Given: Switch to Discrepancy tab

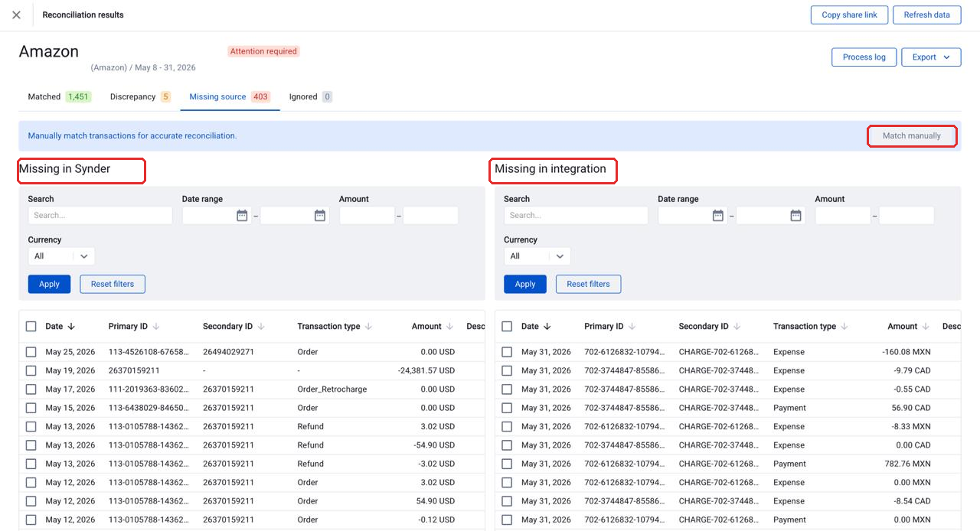Looking at the screenshot, I should (140, 97).
